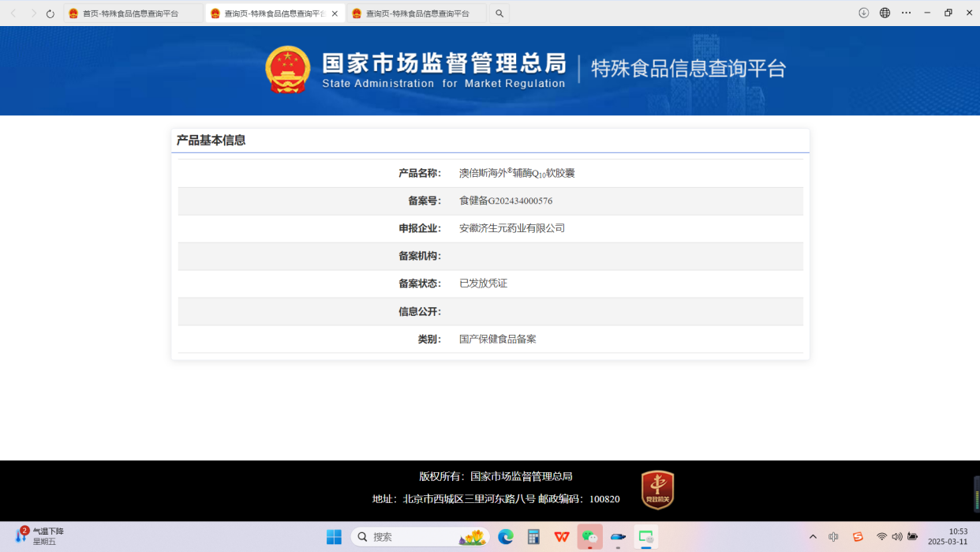Open the Windows Start menu

[x=334, y=537]
